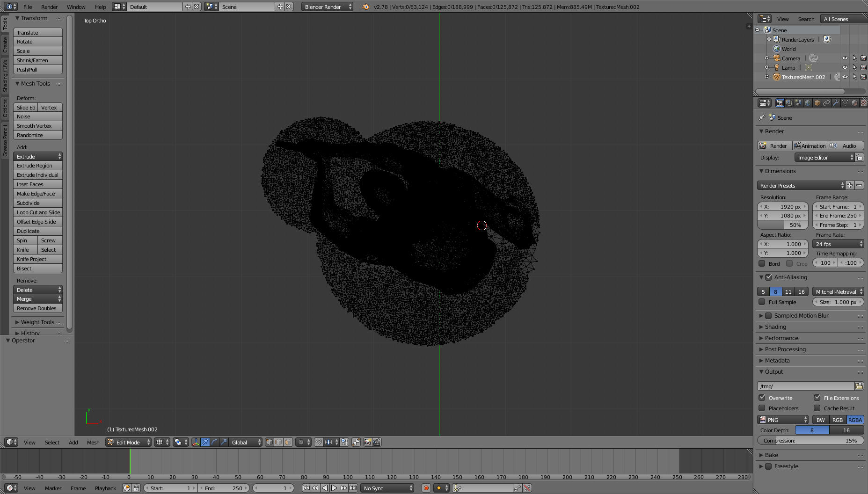Open the Modifiers properties tab wrench icon
Screen dimensions: 868x494
coord(836,103)
